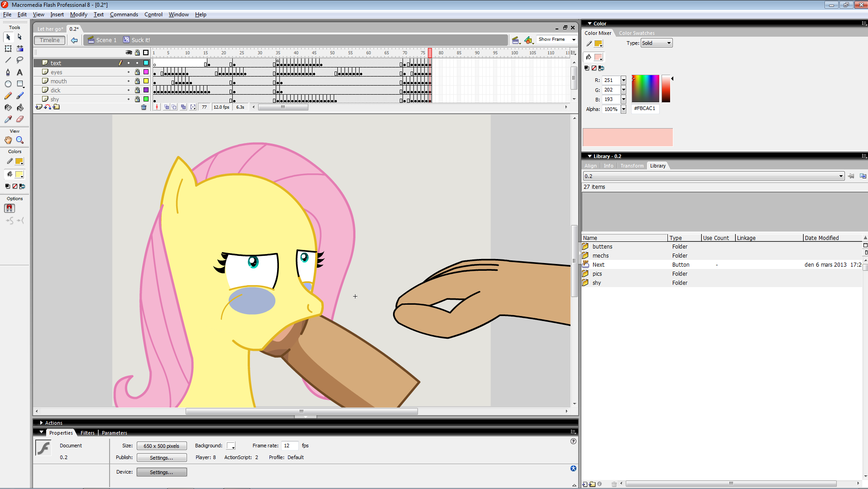Toggle Onion Skin in timeline
Viewport: 868px width, 489px height.
pos(167,107)
